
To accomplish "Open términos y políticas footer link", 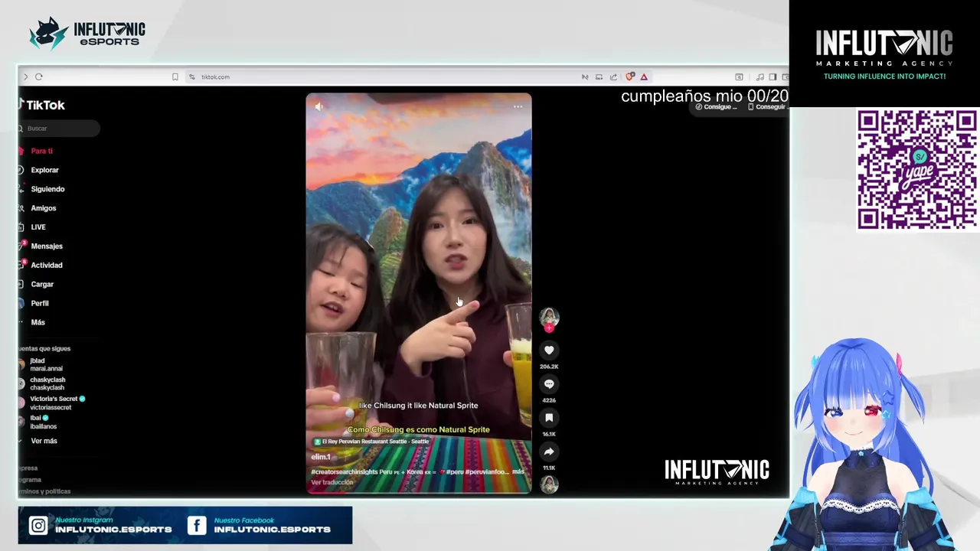I will [44, 491].
